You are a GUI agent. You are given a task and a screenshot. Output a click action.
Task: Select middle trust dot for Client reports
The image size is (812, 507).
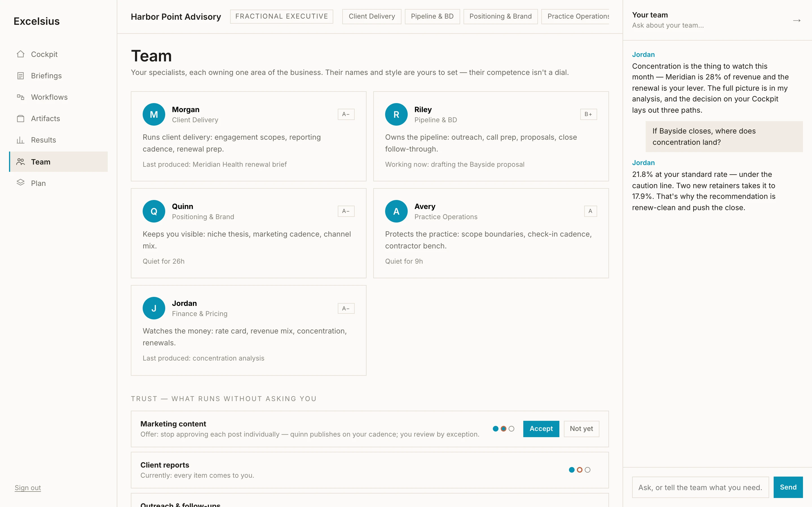(x=579, y=470)
